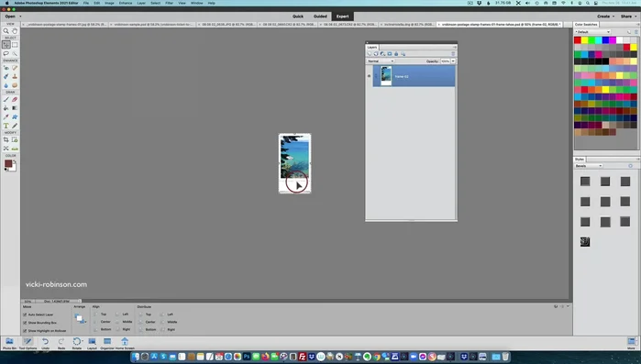Switch to Expert mode
The width and height of the screenshot is (641, 364).
343,17
